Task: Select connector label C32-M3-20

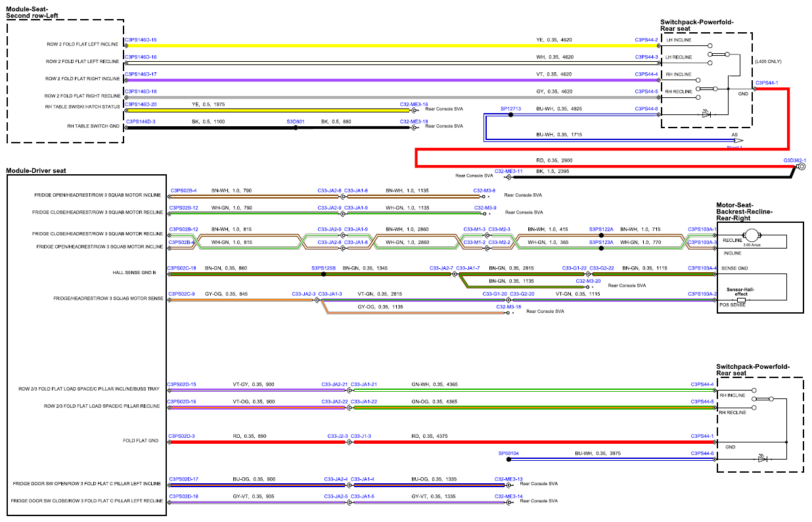Action: point(588,281)
